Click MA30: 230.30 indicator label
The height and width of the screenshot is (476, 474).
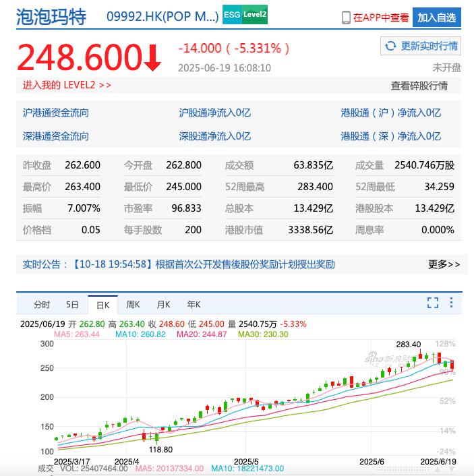(263, 334)
